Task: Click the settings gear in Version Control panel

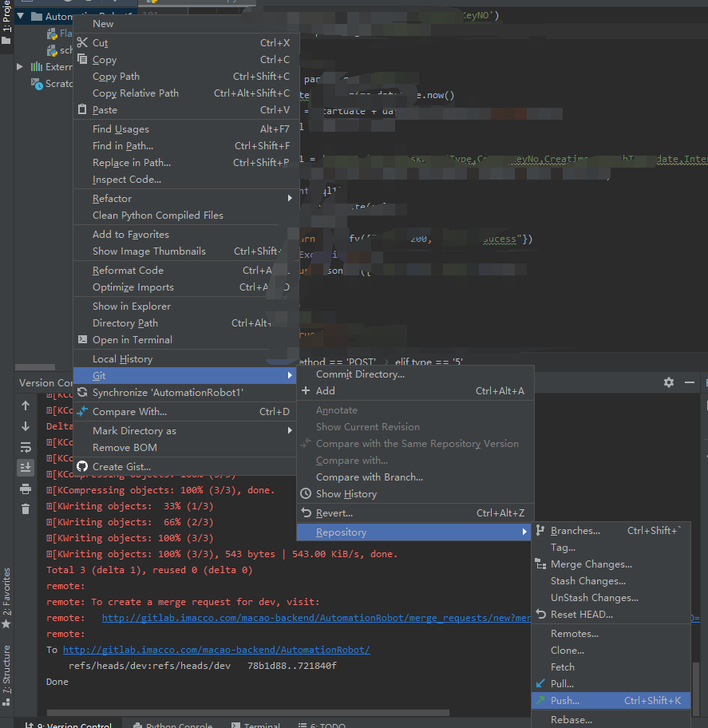Action: (669, 382)
